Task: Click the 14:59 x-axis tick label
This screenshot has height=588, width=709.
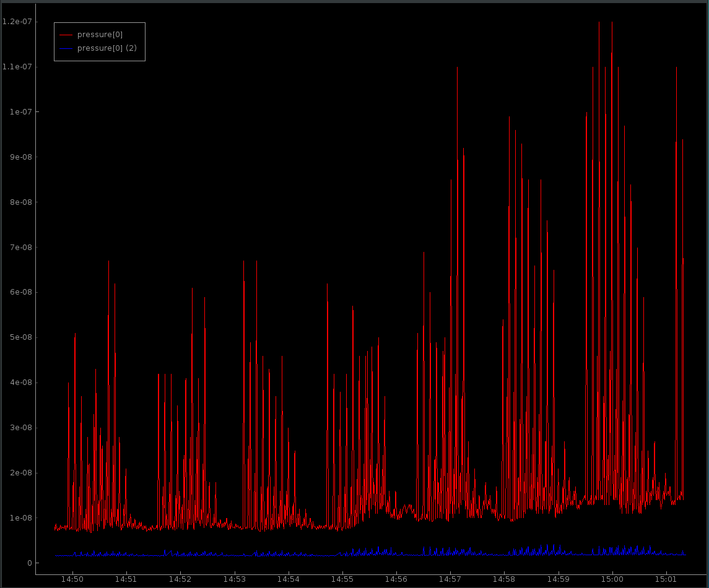Action: (558, 579)
